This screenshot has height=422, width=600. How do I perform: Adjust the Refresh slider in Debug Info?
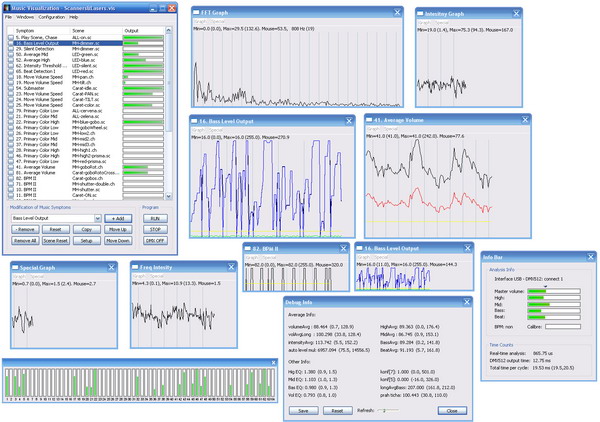tap(385, 411)
